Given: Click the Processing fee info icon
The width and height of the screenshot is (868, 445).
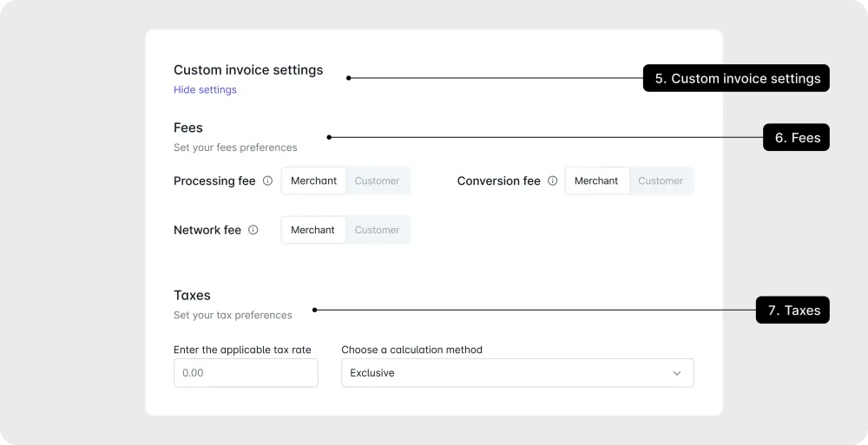Looking at the screenshot, I should [x=268, y=180].
